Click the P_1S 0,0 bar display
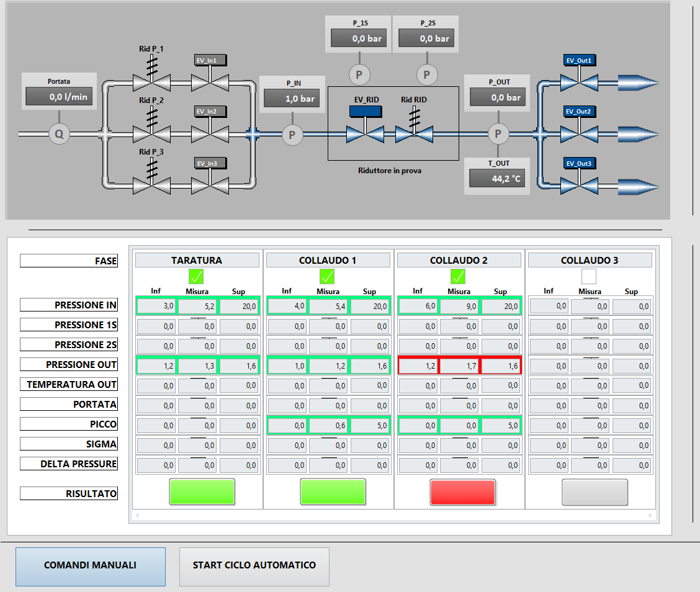 tap(359, 38)
